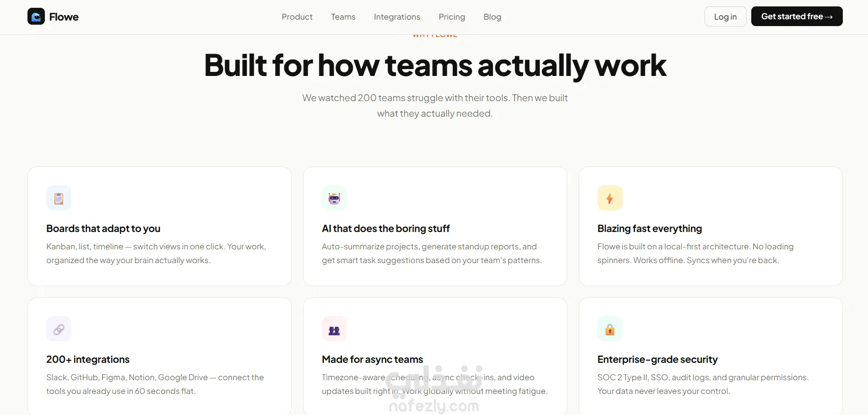Viewport: 868px width, 415px height.
Task: Select the 200+ integrations card title
Action: point(88,360)
